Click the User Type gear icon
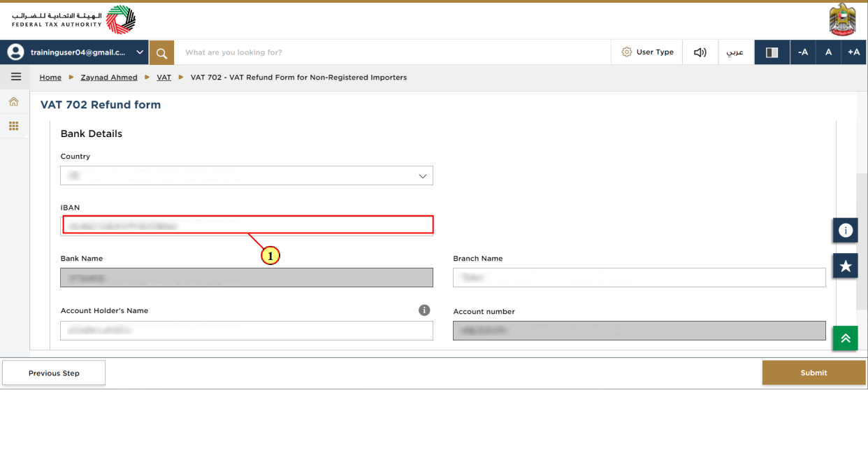The height and width of the screenshot is (453, 868). (626, 52)
